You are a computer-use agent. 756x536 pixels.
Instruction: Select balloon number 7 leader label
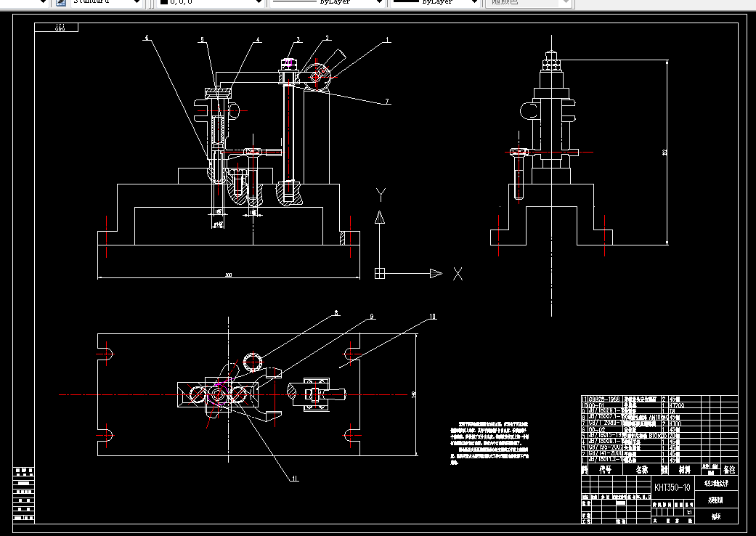(x=387, y=102)
